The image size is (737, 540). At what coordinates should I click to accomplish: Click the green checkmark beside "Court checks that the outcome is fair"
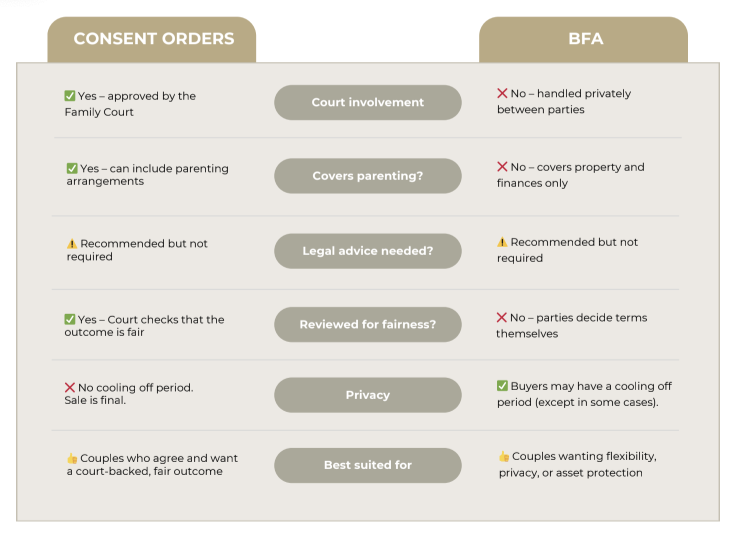(70, 319)
